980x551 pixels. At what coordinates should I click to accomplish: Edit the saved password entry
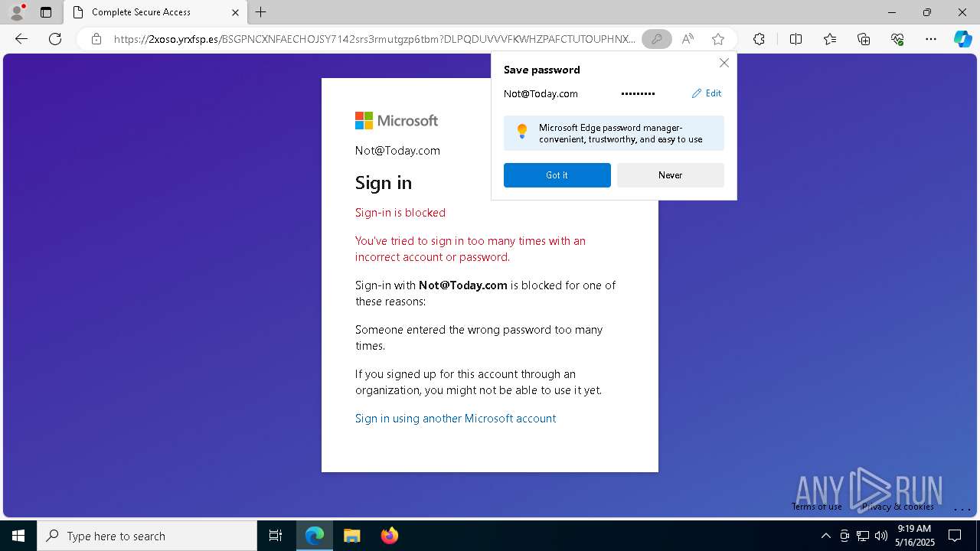707,93
